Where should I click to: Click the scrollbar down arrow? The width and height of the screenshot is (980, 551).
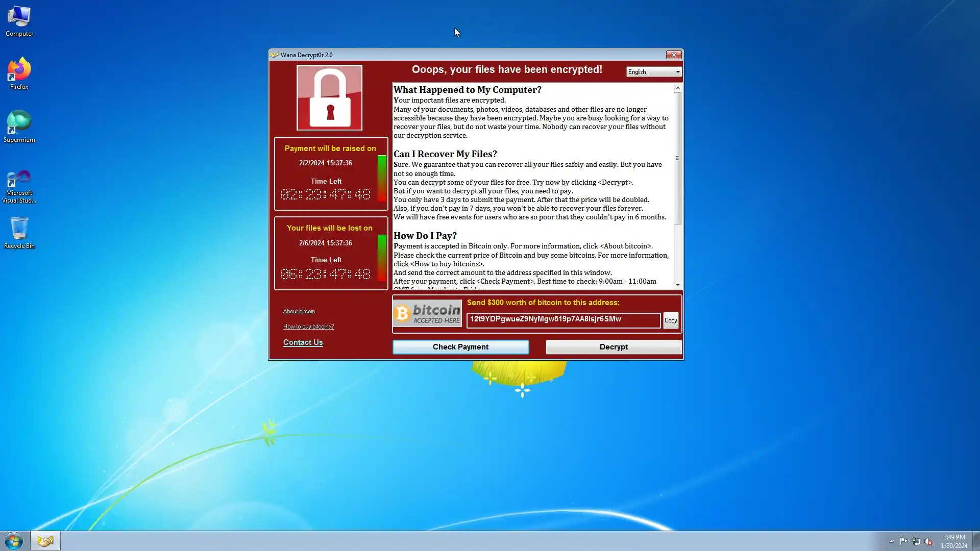point(678,285)
